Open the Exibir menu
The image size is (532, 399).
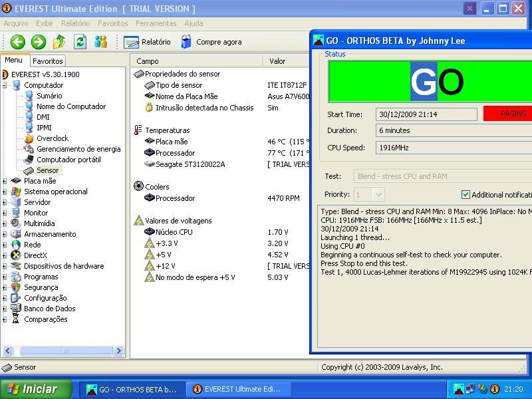[x=45, y=23]
